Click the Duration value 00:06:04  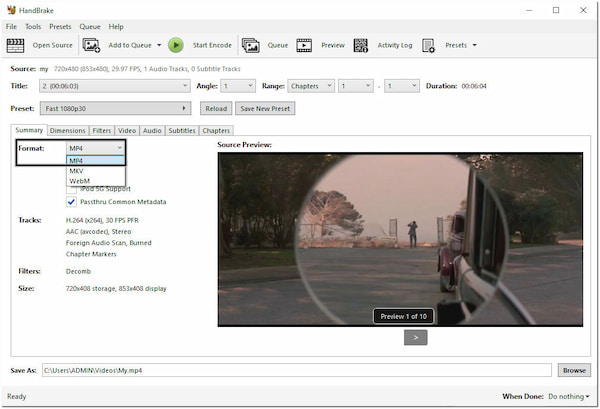point(474,86)
